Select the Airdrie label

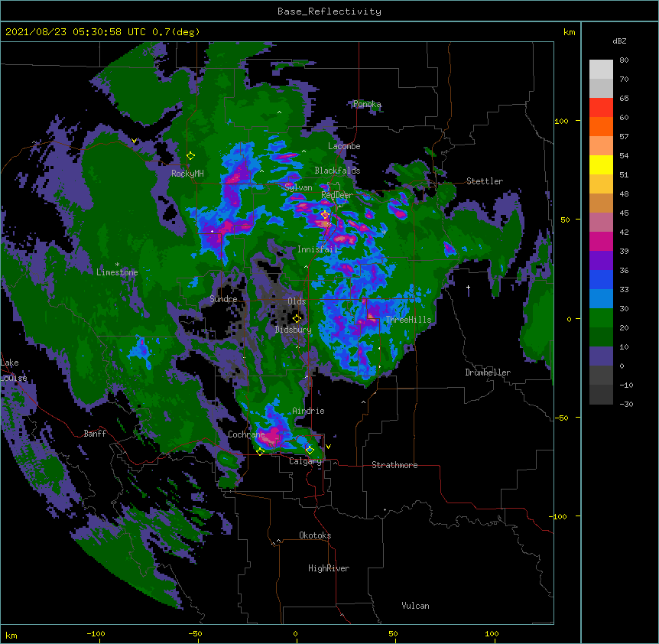tap(308, 411)
